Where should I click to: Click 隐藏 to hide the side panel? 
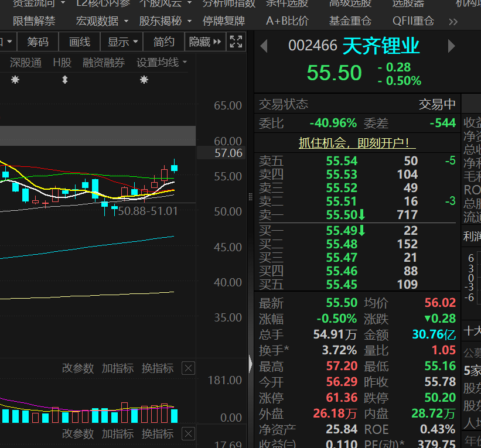coord(205,42)
